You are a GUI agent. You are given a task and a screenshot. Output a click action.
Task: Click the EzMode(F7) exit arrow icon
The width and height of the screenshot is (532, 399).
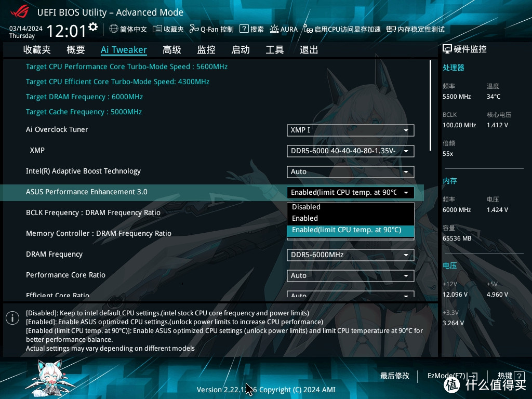[x=472, y=376]
